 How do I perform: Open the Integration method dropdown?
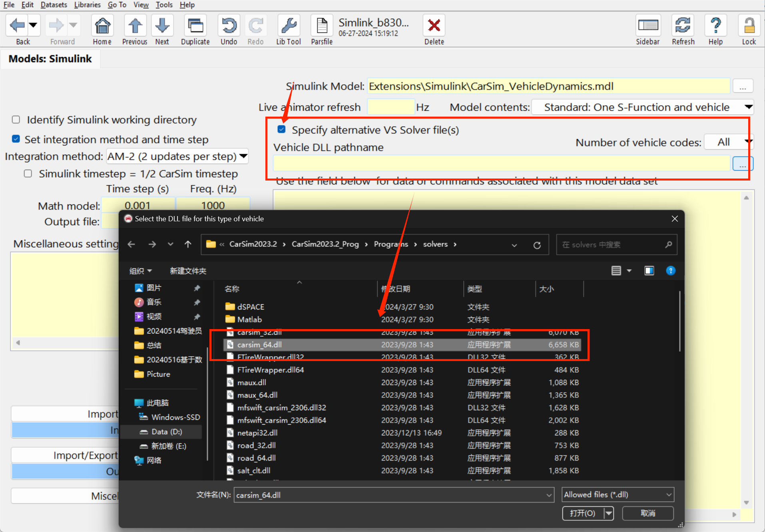pos(177,156)
